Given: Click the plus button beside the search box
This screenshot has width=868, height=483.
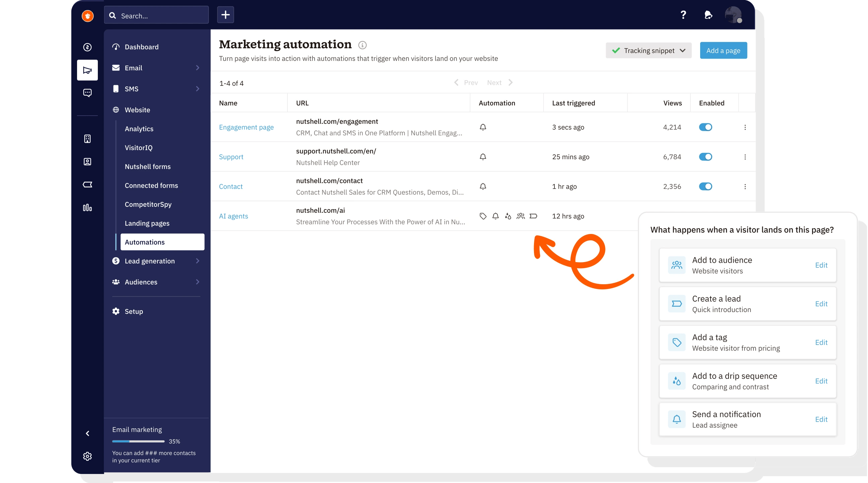Looking at the screenshot, I should tap(225, 15).
